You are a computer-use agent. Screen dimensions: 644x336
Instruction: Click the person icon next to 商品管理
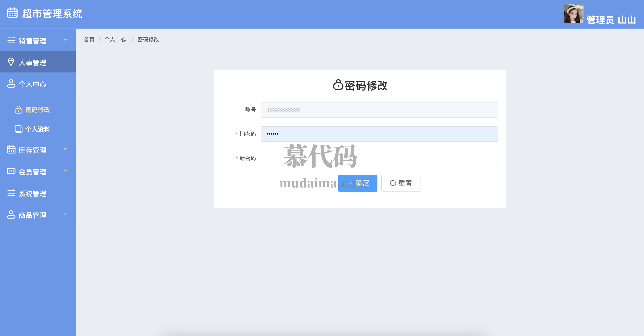(x=11, y=215)
